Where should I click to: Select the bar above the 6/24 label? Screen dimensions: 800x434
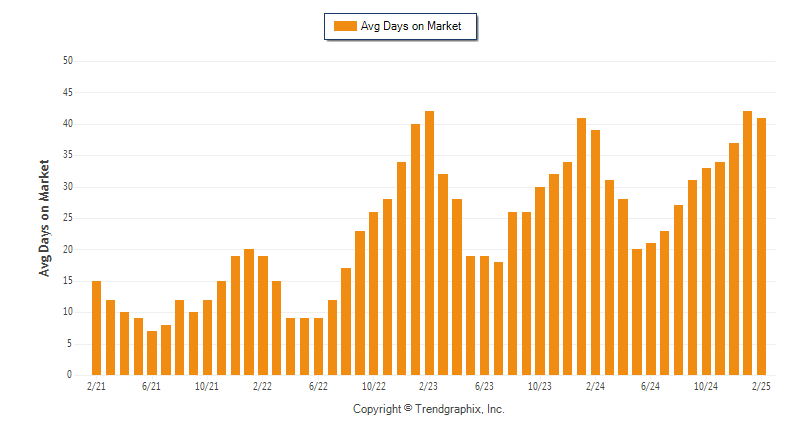tap(651, 309)
